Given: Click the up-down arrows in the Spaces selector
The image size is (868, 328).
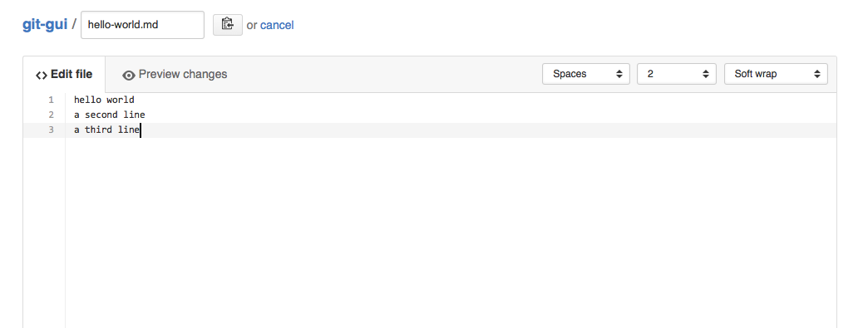Looking at the screenshot, I should click(619, 74).
